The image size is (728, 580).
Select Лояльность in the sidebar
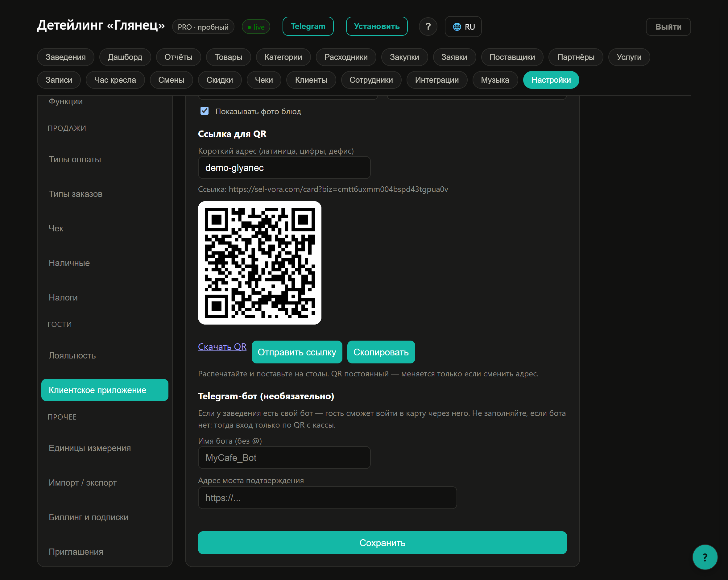pyautogui.click(x=105, y=355)
